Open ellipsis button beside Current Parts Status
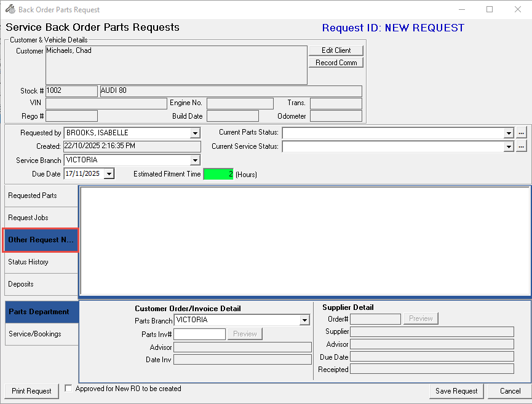 coord(521,133)
